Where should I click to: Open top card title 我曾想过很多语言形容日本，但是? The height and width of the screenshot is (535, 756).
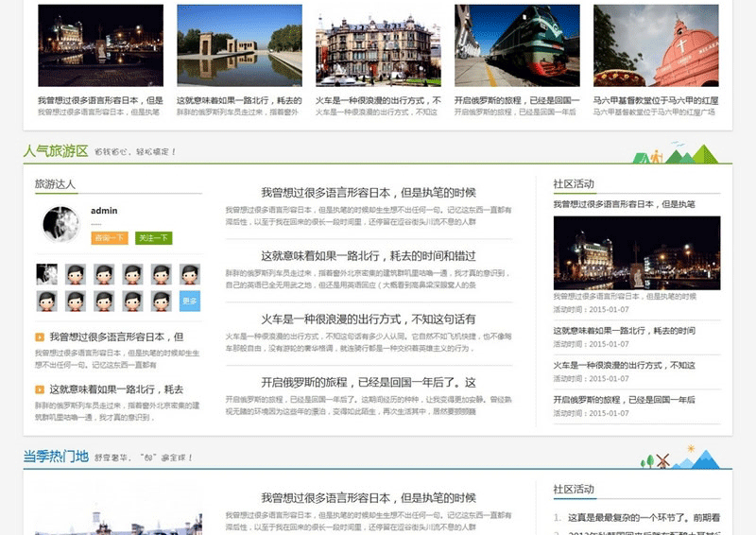click(101, 100)
